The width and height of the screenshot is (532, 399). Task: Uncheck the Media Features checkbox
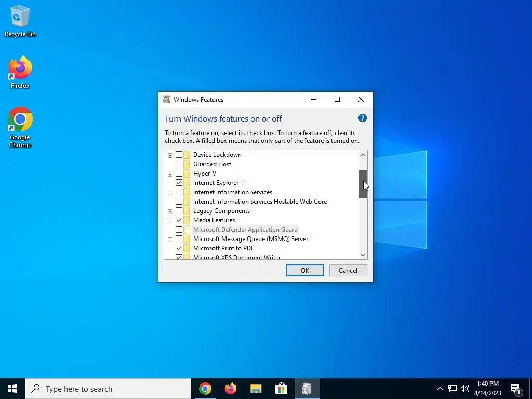[x=179, y=220]
